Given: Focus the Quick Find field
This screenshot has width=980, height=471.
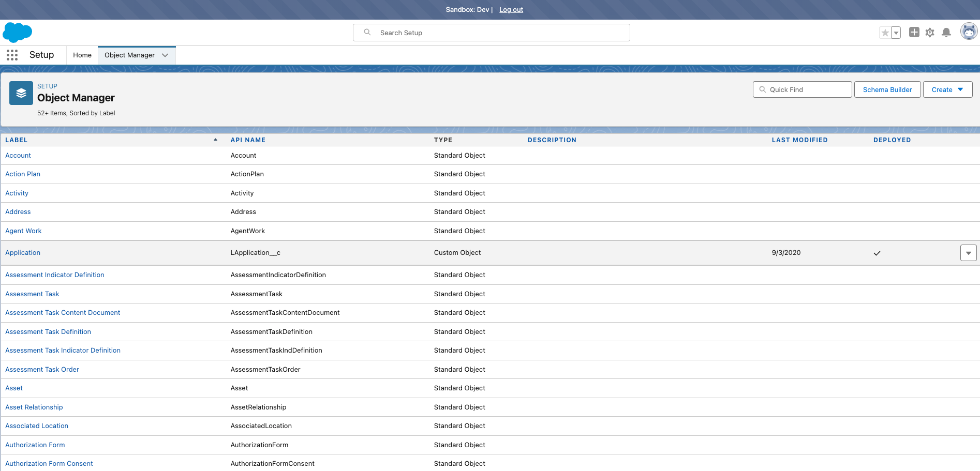Looking at the screenshot, I should point(803,89).
